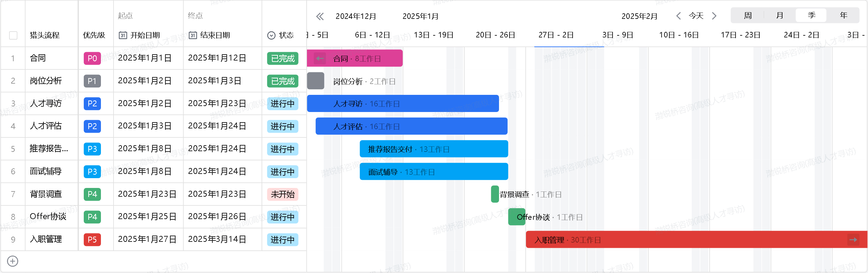Switch timeline to 周 view
Image resolution: width=868 pixels, height=273 pixels.
(747, 15)
